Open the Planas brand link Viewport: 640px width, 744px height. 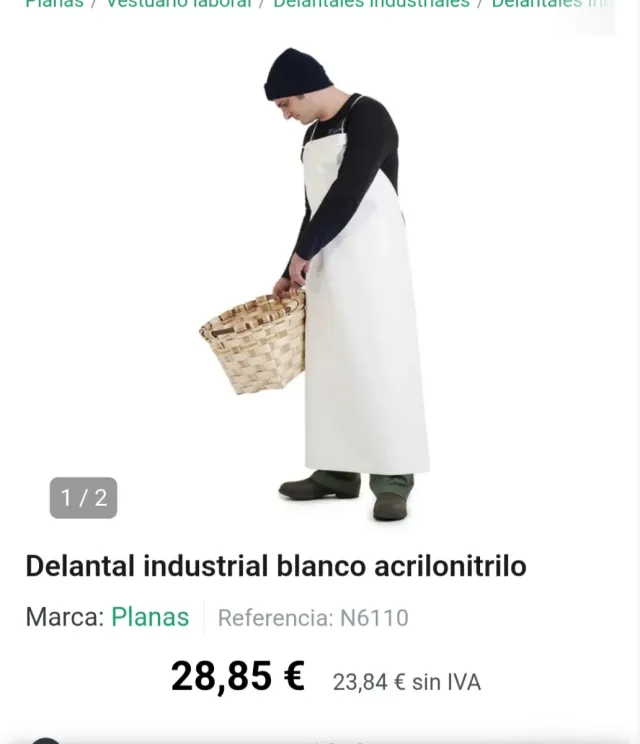click(x=150, y=617)
